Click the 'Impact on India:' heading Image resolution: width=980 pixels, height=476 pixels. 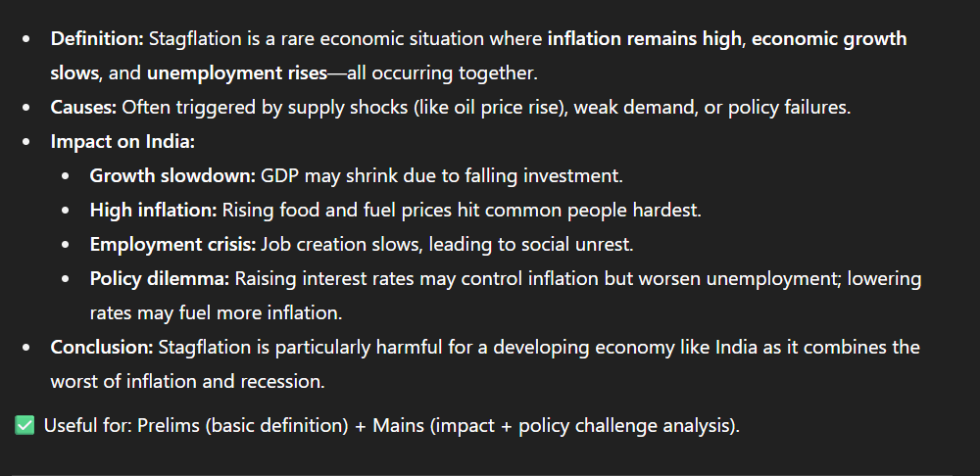123,142
